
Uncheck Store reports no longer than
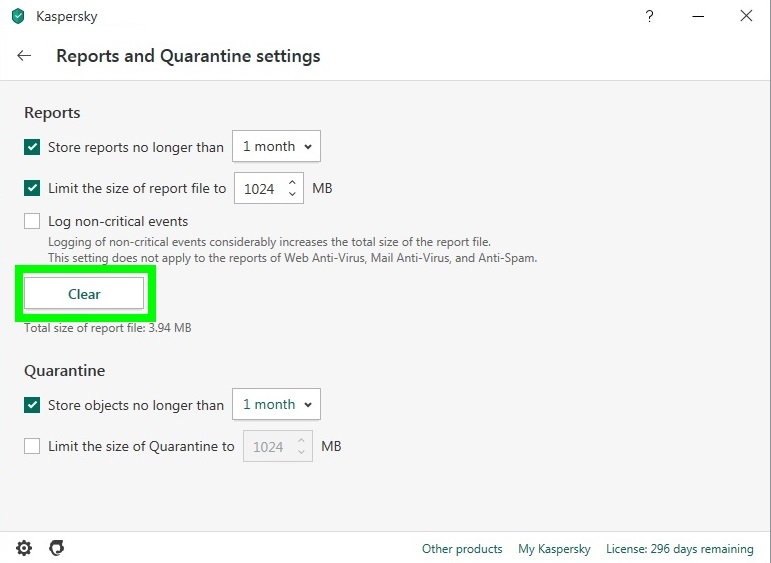click(x=32, y=147)
